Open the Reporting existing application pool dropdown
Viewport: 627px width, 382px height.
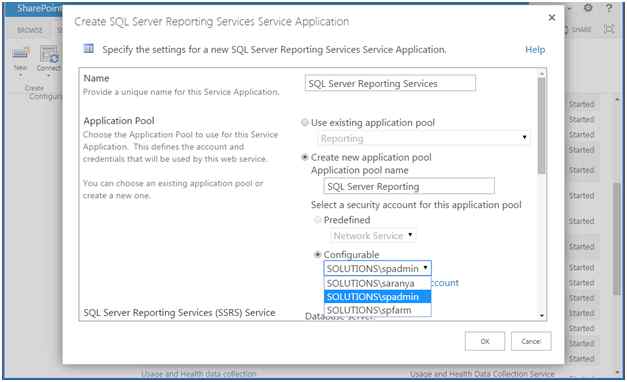pos(424,138)
